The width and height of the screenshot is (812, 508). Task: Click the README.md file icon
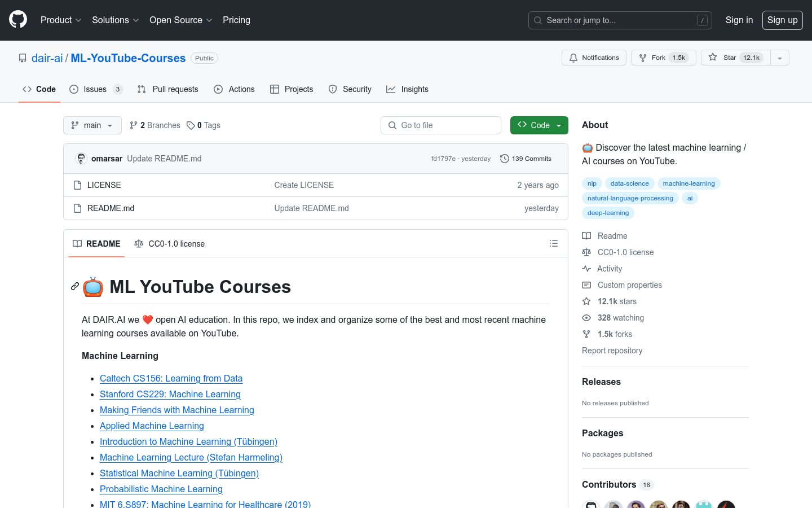coord(78,208)
